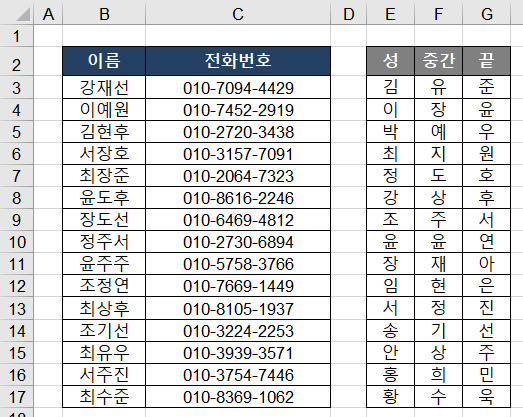Select the 010-8616-2246 cell
This screenshot has height=417, width=523.
tap(238, 198)
